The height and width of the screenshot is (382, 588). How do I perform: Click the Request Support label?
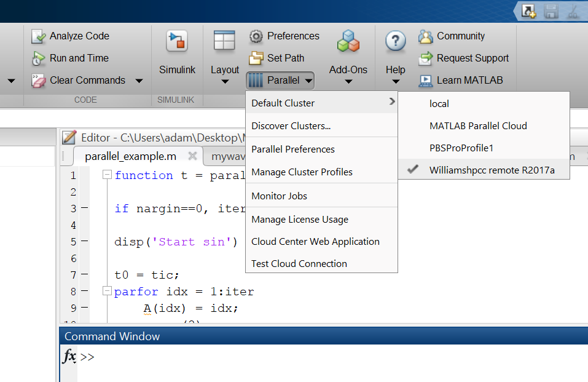tap(473, 58)
